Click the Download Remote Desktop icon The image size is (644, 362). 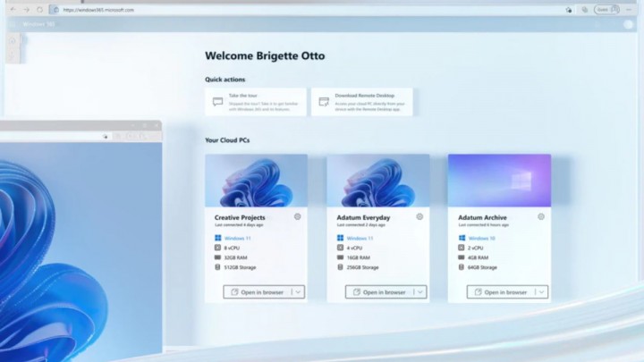[324, 102]
